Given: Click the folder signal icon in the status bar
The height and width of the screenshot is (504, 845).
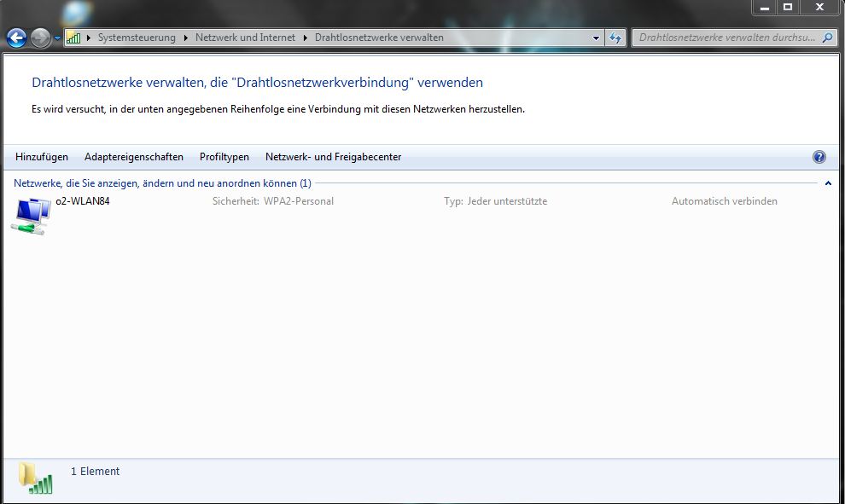Looking at the screenshot, I should 36,478.
